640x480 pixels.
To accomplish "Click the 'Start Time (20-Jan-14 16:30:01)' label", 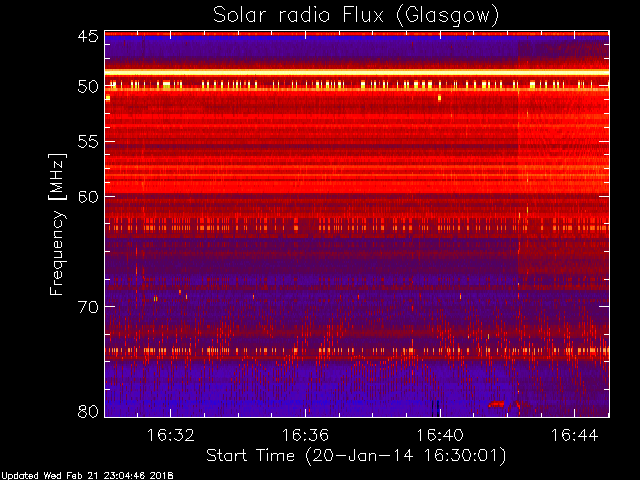I will coord(356,456).
